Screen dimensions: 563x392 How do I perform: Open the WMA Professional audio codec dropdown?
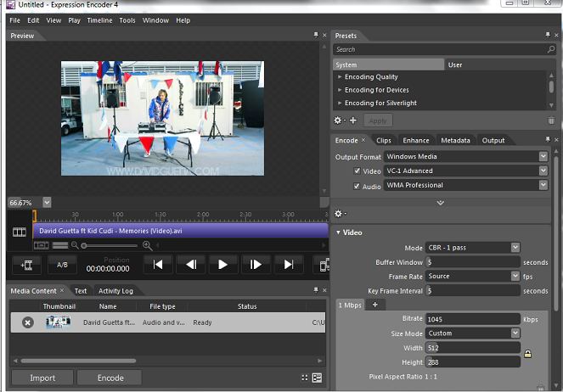pos(543,185)
